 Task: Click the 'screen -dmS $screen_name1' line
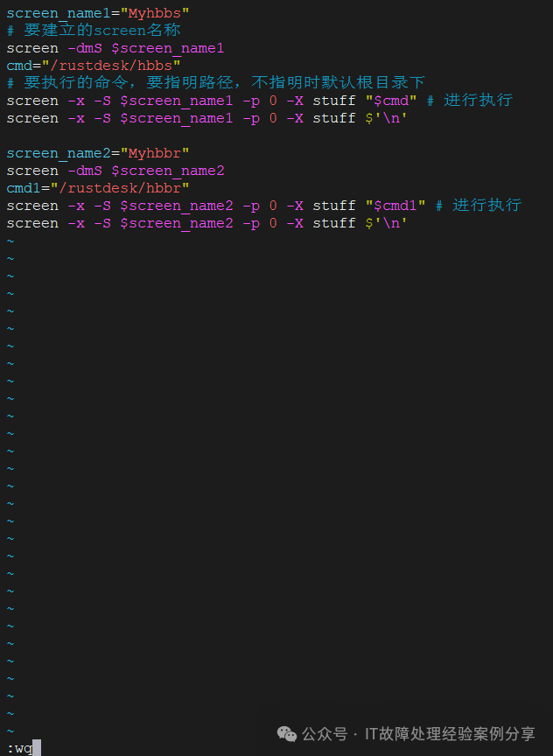[115, 49]
